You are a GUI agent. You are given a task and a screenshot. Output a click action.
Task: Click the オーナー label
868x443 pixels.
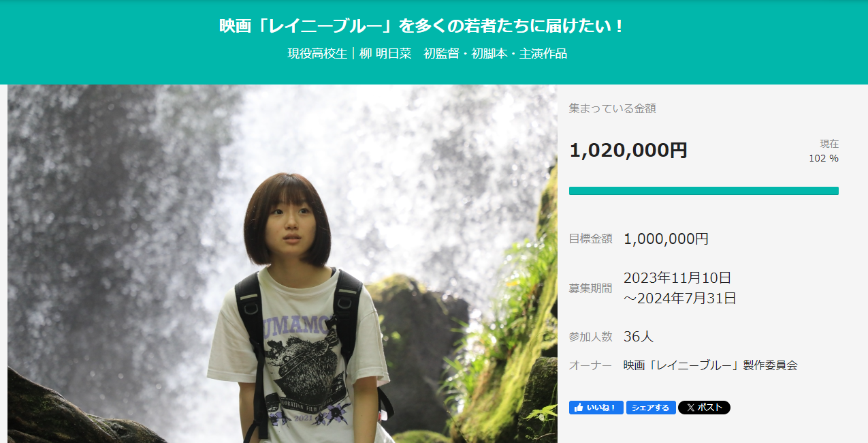(x=591, y=365)
